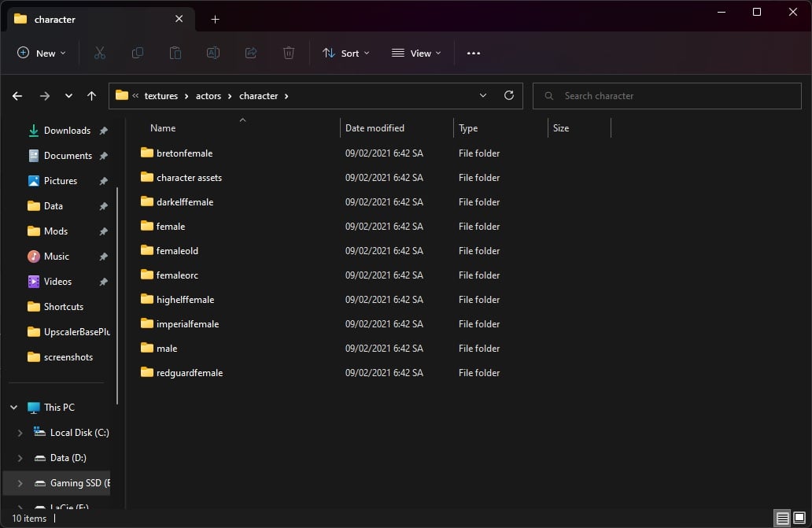
Task: Show hidden path with double chevron
Action: [x=135, y=96]
